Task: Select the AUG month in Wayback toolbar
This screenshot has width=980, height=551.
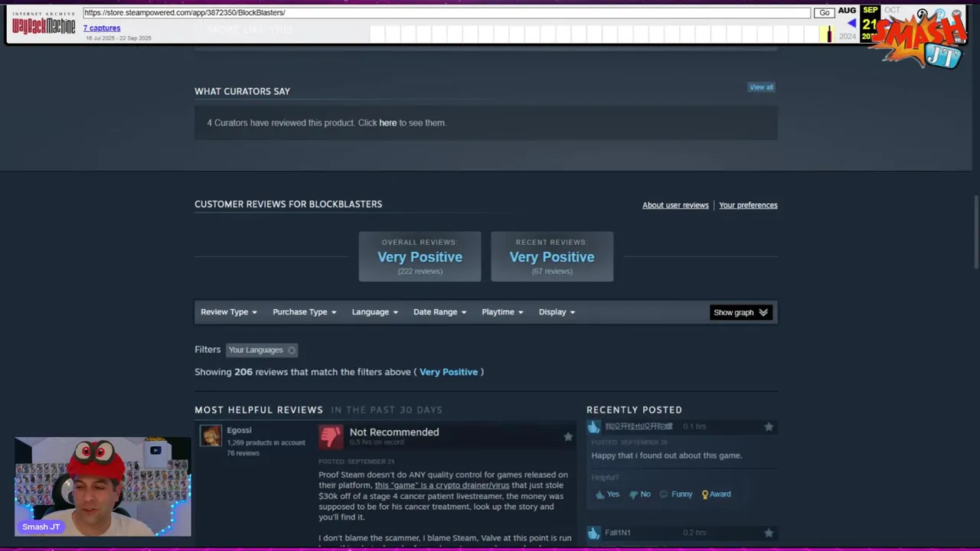Action: [847, 11]
